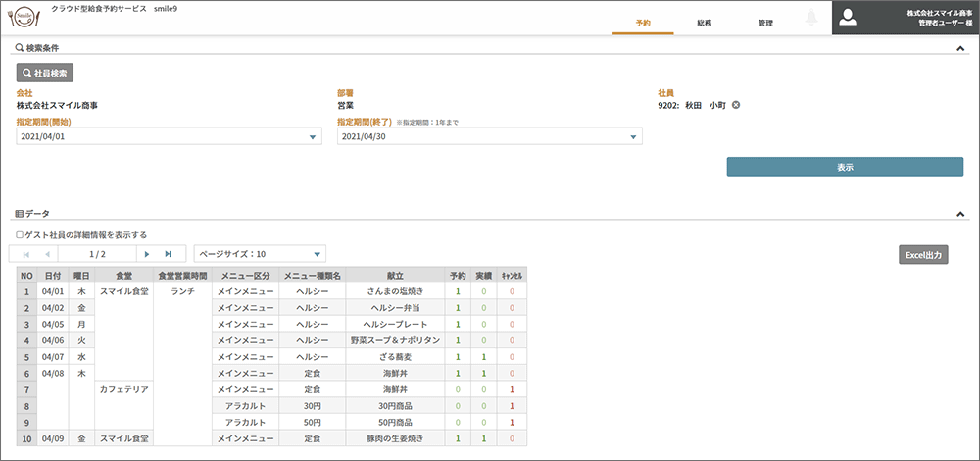980x461 pixels.
Task: Jump to last page of results
Action: [169, 254]
